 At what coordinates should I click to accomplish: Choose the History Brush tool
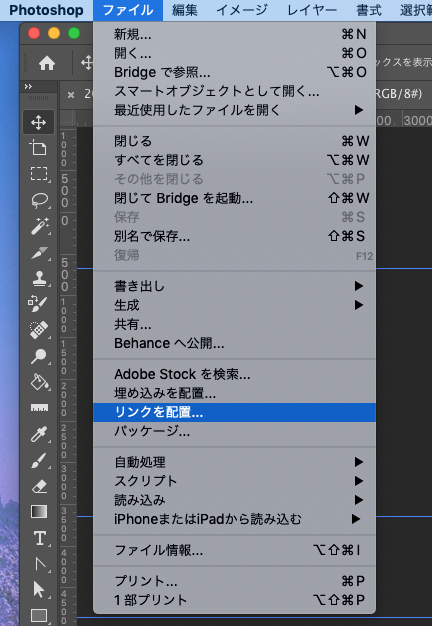click(38, 304)
